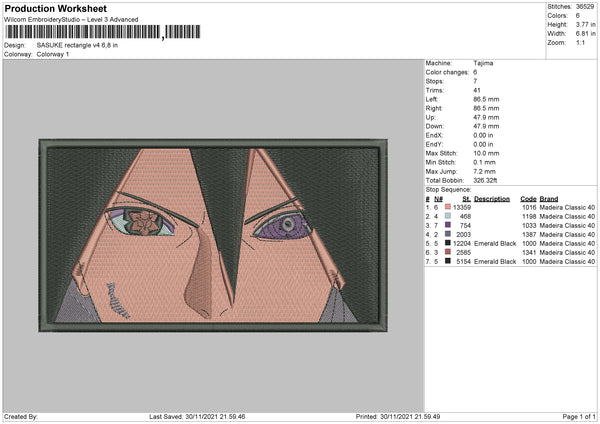This screenshot has width=600, height=424.
Task: Click the light blue swatch in stop 2
Action: [448, 216]
